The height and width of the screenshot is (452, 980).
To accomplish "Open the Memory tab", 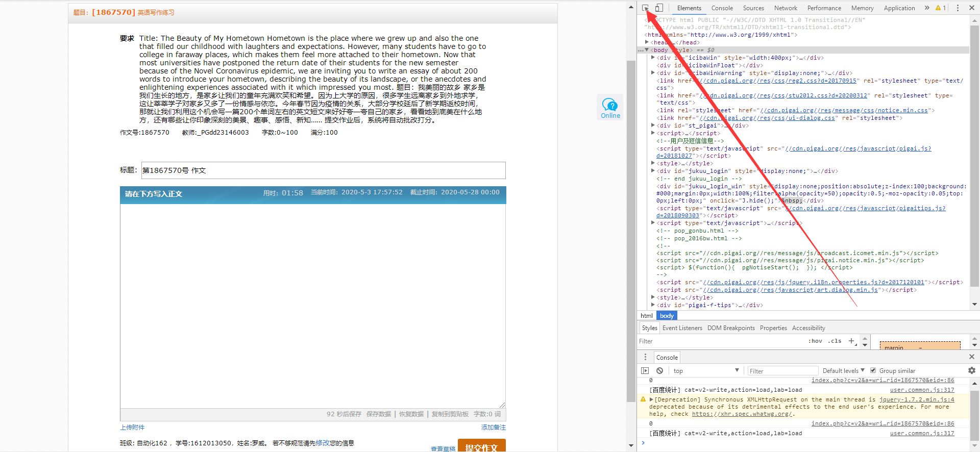I will (x=863, y=8).
